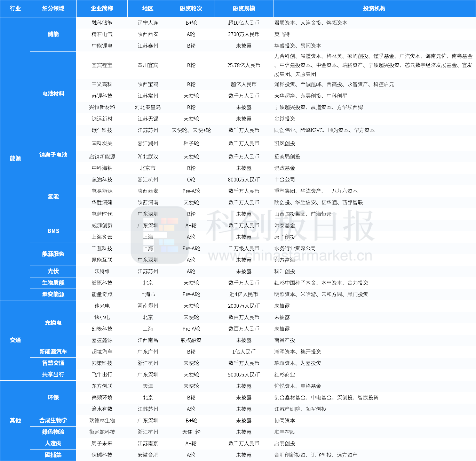476x461 pixels.
Task: Click the 碳捕集 sub-sector cell
Action: pos(53,455)
